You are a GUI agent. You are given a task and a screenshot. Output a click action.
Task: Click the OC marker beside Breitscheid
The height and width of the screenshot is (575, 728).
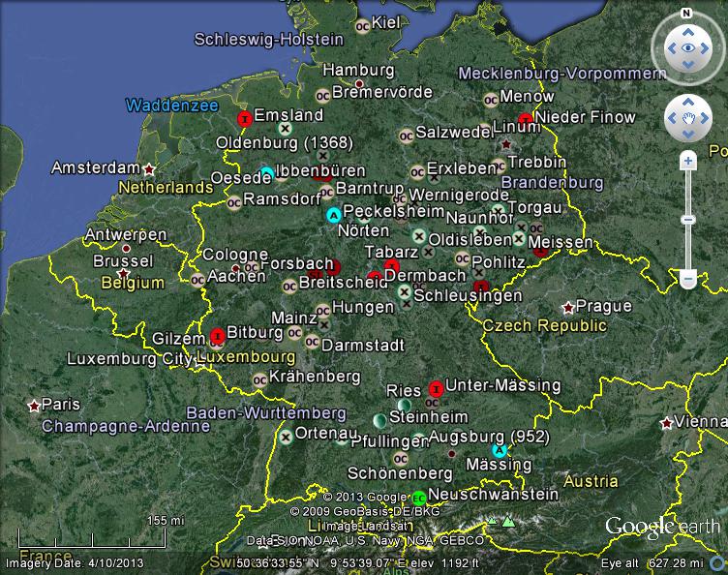[x=289, y=287]
